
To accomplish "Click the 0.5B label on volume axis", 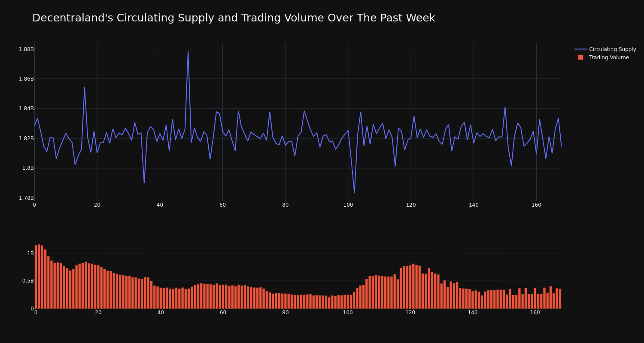I will coord(28,281).
